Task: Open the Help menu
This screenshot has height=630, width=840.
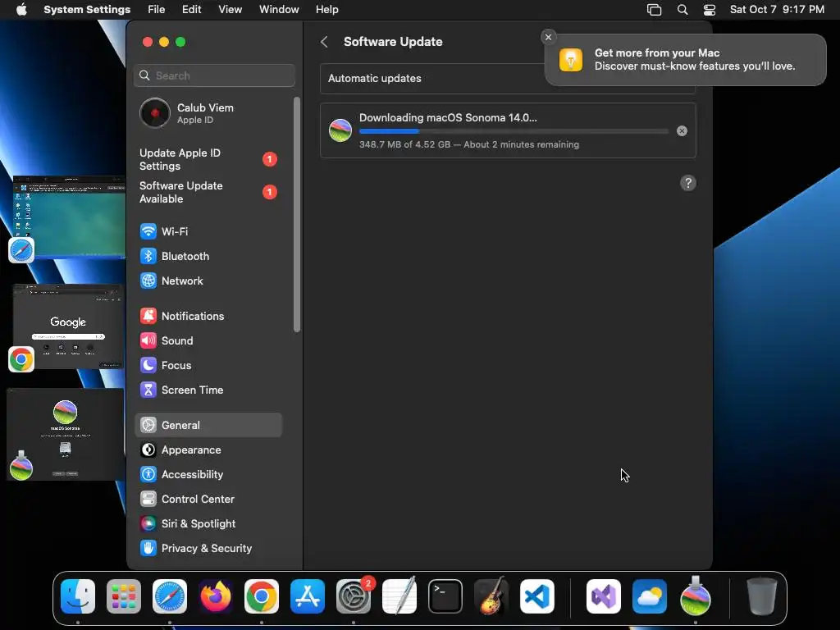Action: tap(326, 10)
